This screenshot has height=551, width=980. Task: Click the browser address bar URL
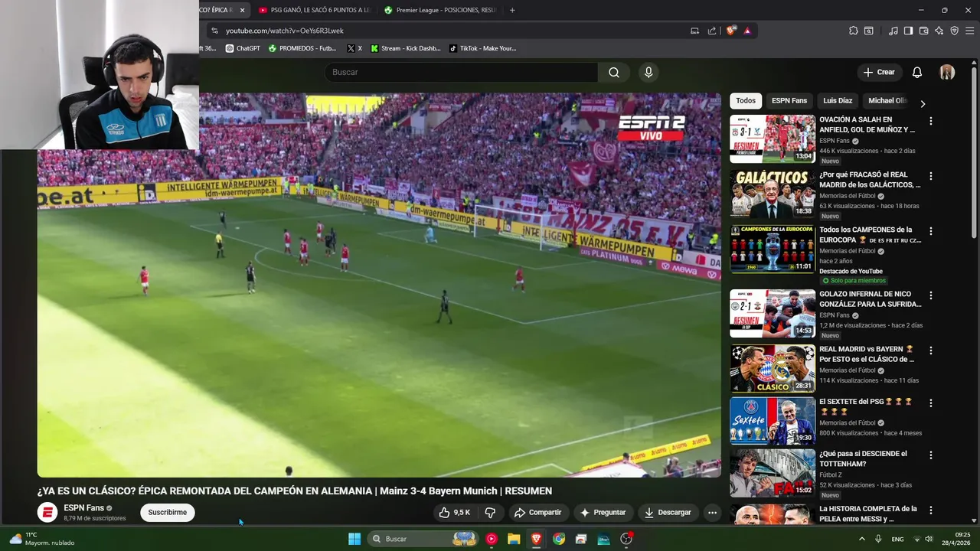tap(285, 31)
